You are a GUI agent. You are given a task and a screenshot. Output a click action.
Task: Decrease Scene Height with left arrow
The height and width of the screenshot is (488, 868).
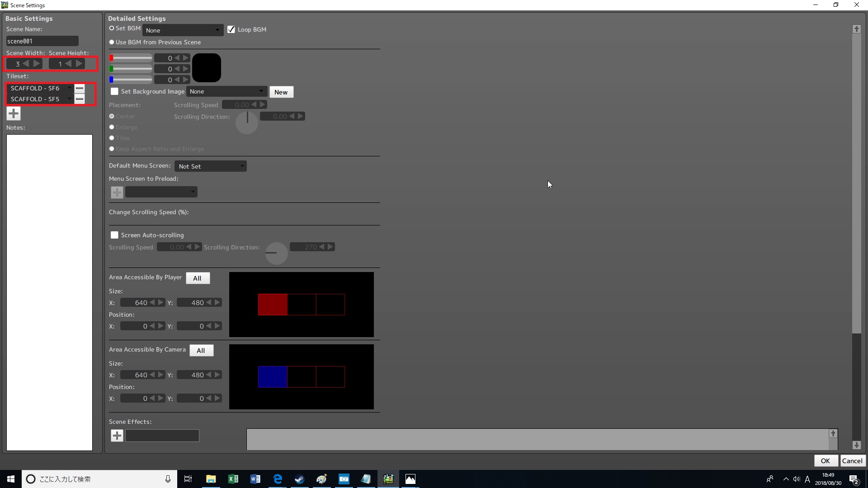click(x=68, y=64)
